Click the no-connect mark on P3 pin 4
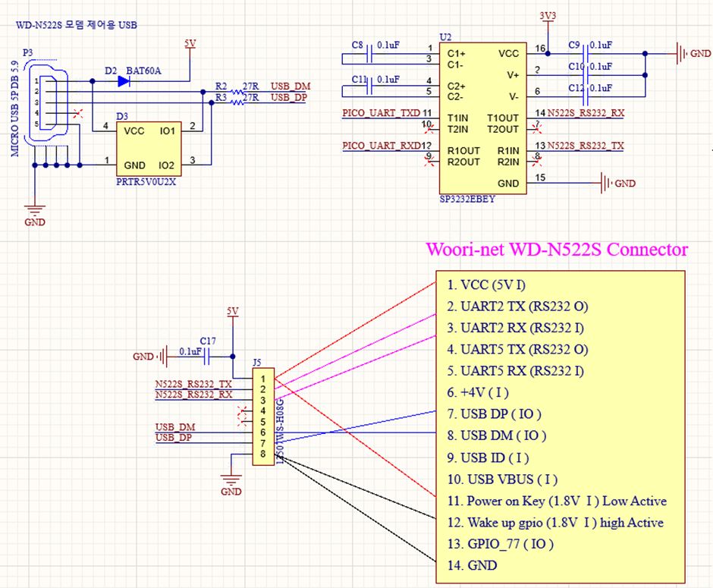The height and width of the screenshot is (588, 713). tap(78, 113)
